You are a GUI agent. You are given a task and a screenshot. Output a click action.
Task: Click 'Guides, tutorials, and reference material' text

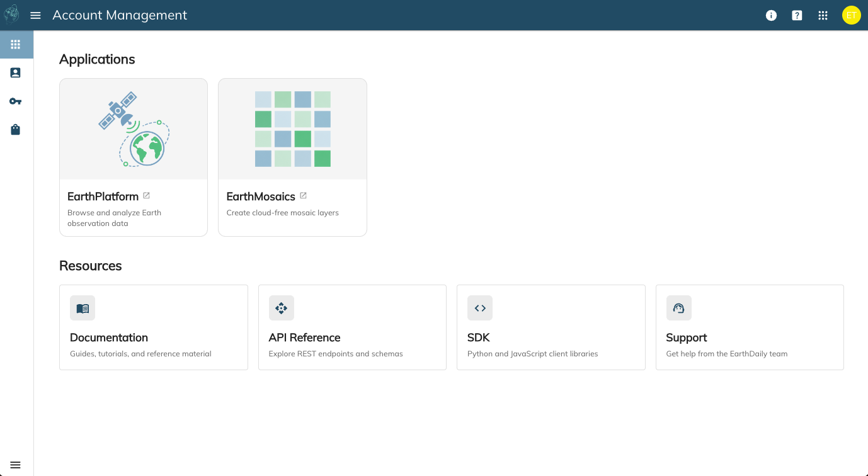[x=140, y=354]
